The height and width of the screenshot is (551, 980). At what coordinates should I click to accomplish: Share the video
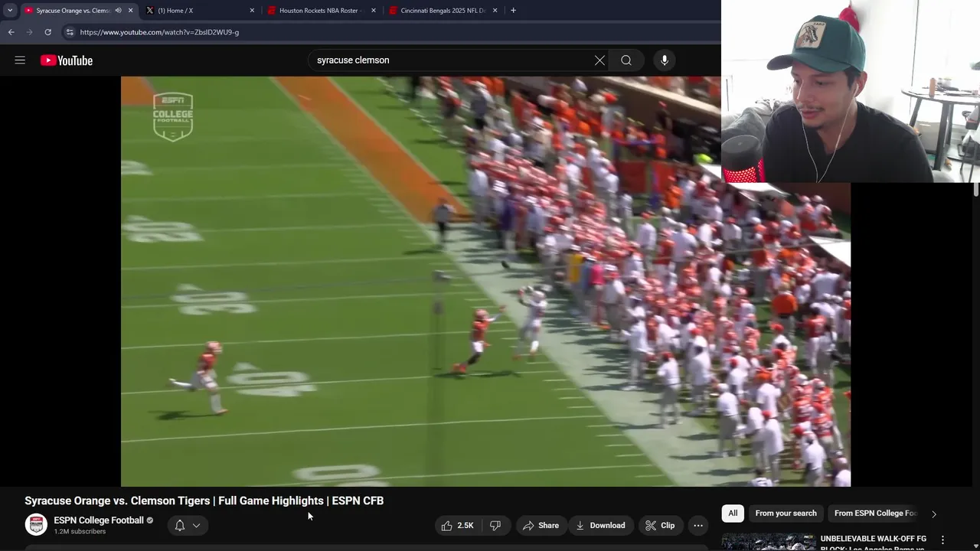point(541,525)
